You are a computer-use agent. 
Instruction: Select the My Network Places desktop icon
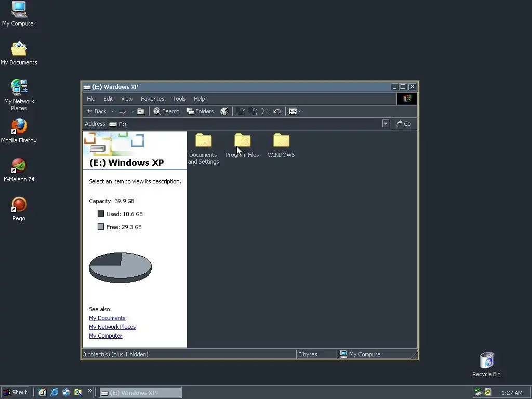coord(19,95)
